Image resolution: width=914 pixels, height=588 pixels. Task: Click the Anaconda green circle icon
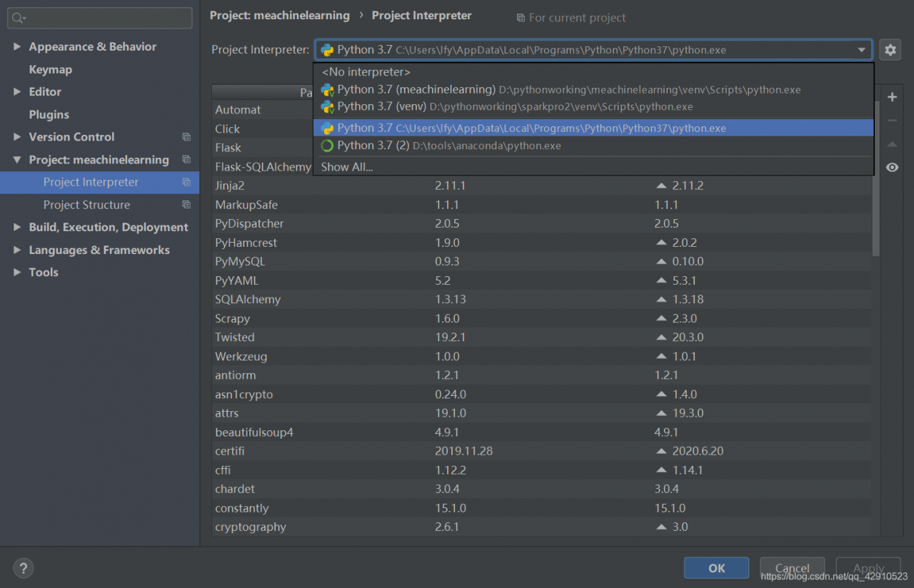[327, 146]
